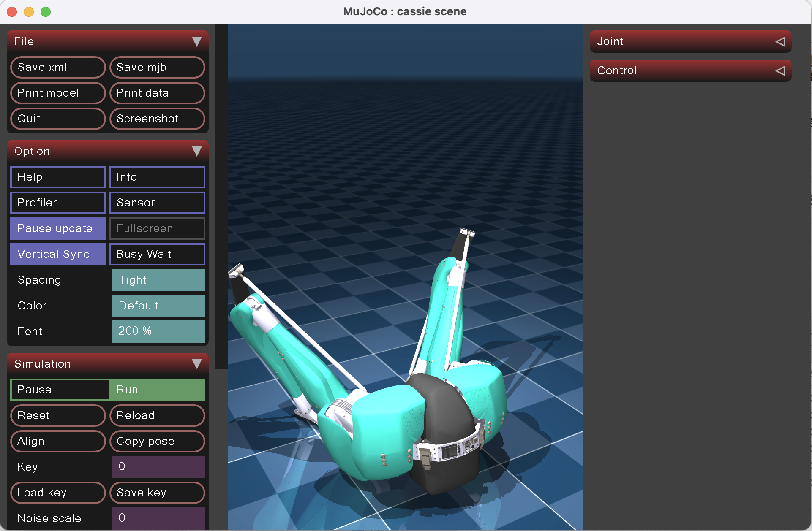This screenshot has width=812, height=531.
Task: Click the Load key button
Action: (x=58, y=493)
